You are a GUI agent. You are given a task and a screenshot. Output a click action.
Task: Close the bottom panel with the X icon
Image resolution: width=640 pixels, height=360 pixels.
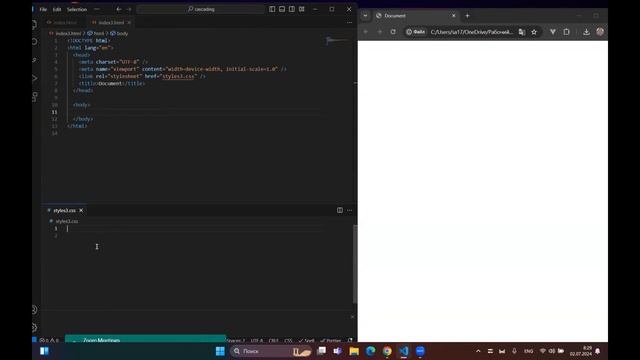click(352, 317)
